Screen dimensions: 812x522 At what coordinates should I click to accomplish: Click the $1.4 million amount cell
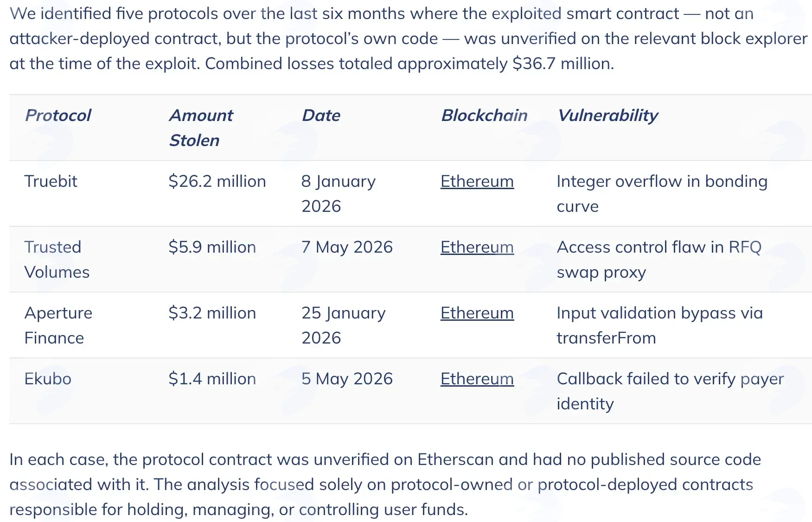pos(212,379)
